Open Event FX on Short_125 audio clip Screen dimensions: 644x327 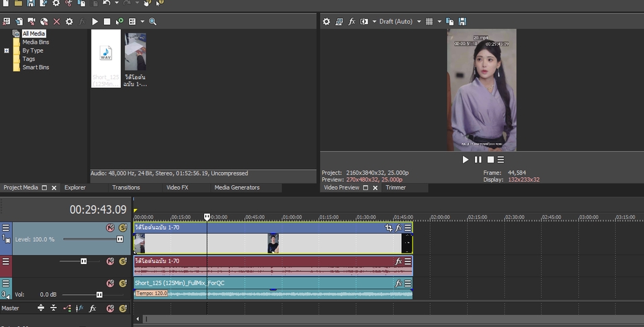[398, 283]
